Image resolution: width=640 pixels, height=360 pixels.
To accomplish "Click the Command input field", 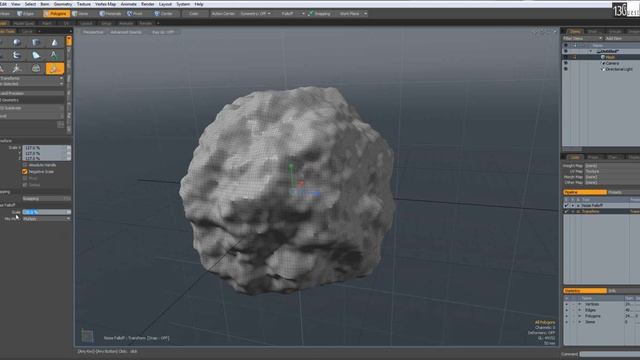I will 610,354.
